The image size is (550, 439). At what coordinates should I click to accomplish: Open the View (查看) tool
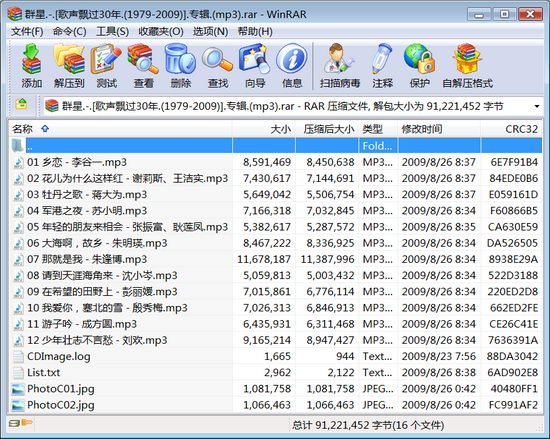tap(143, 59)
